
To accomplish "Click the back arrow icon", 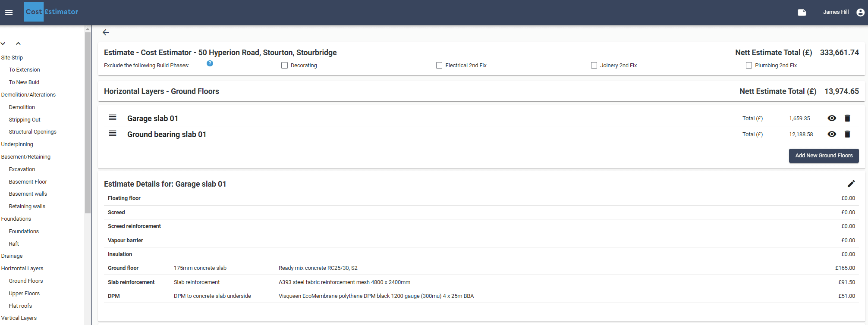I will (x=106, y=32).
